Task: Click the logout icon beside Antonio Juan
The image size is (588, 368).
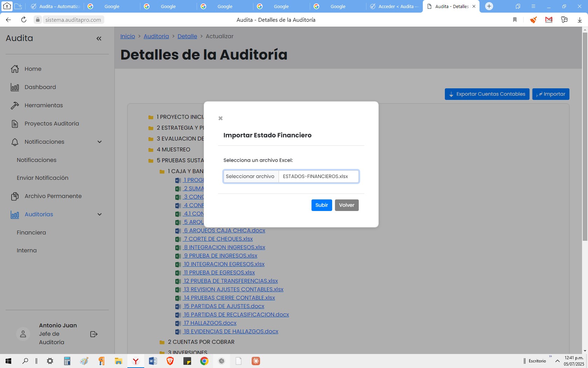Action: [x=94, y=334]
